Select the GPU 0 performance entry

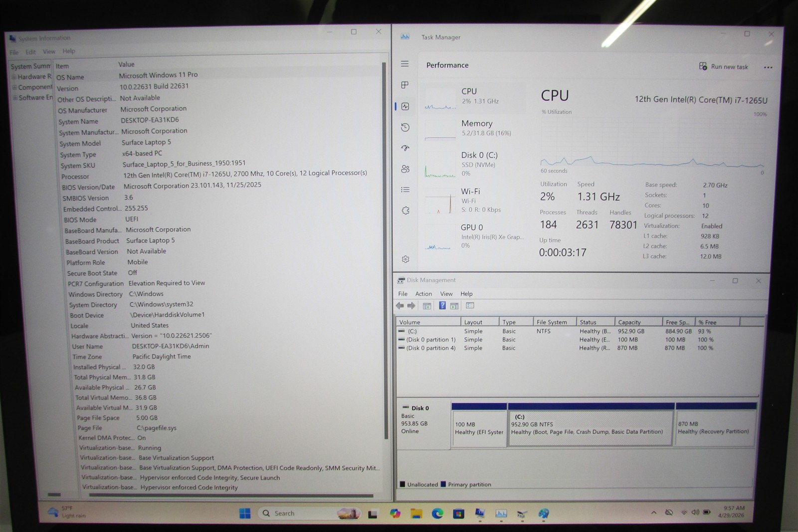coord(473,236)
